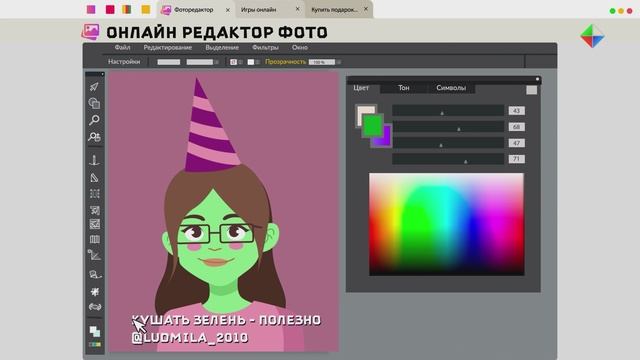Screen dimensions: 640x360
Task: Close the Игры онлайн browser tab
Action: coord(298,9)
